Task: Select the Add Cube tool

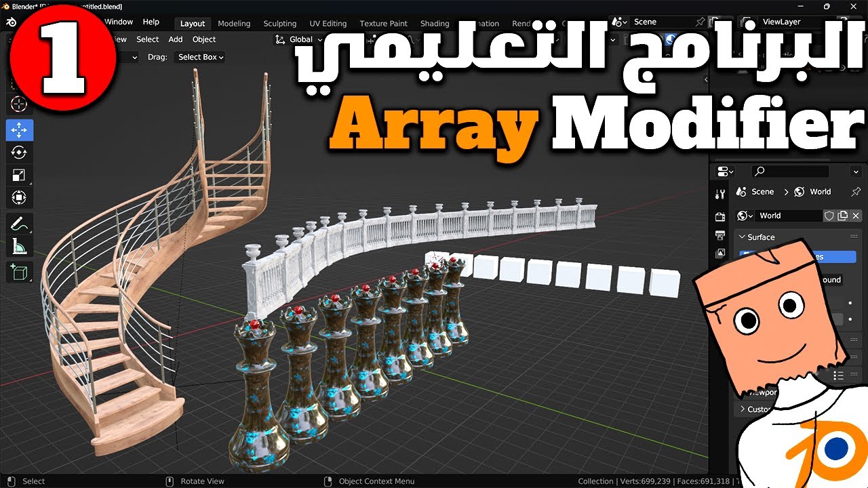Action: click(x=19, y=272)
